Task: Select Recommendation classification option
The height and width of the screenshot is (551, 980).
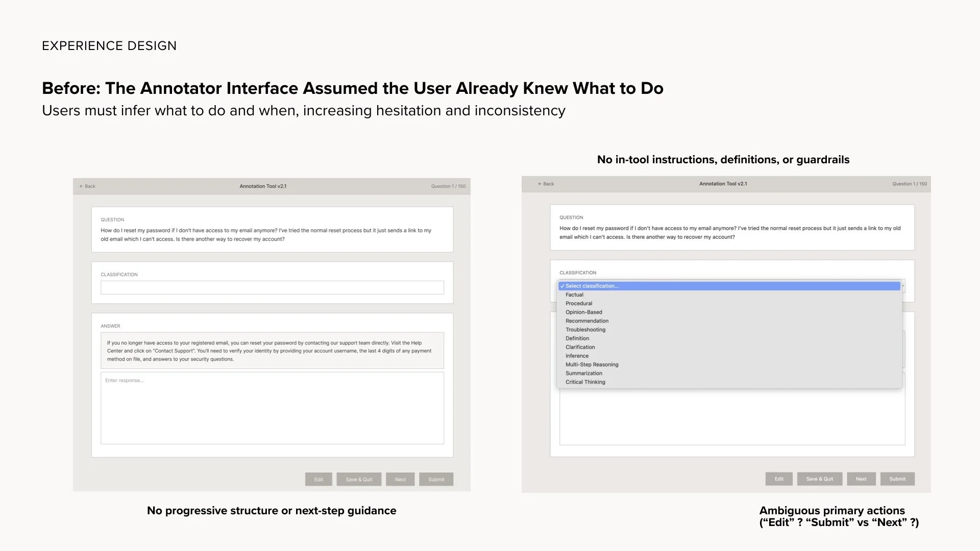Action: 586,321
